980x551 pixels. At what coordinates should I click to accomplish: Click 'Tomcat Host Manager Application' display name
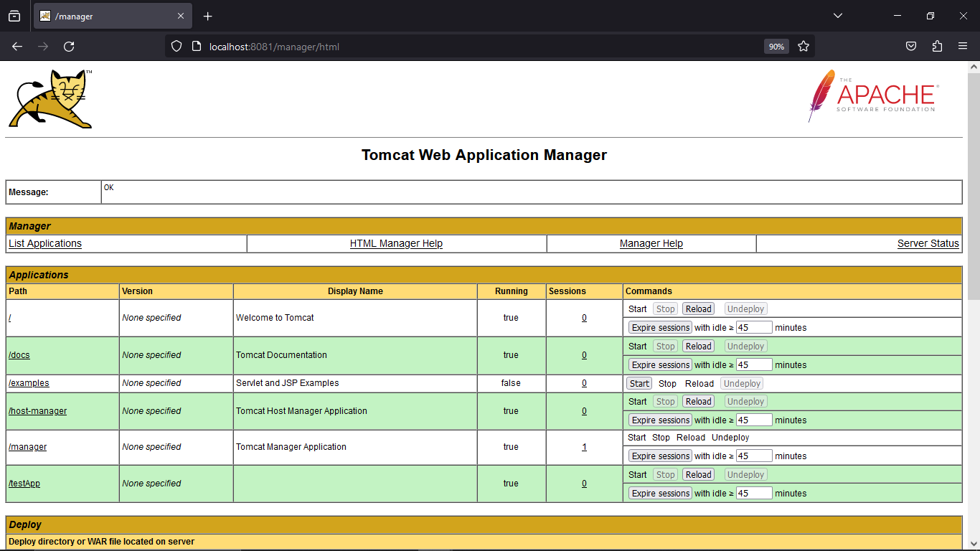[x=301, y=411]
